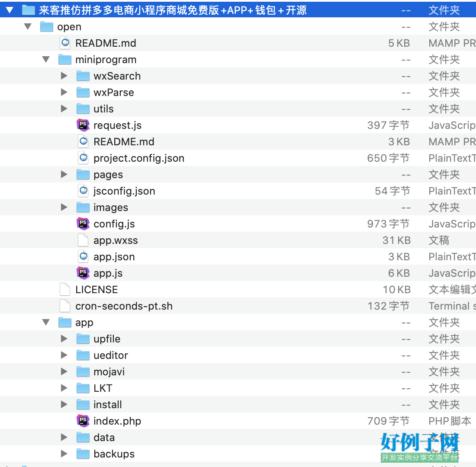This screenshot has width=476, height=467.
Task: Select the images folder icon
Action: pyautogui.click(x=83, y=207)
